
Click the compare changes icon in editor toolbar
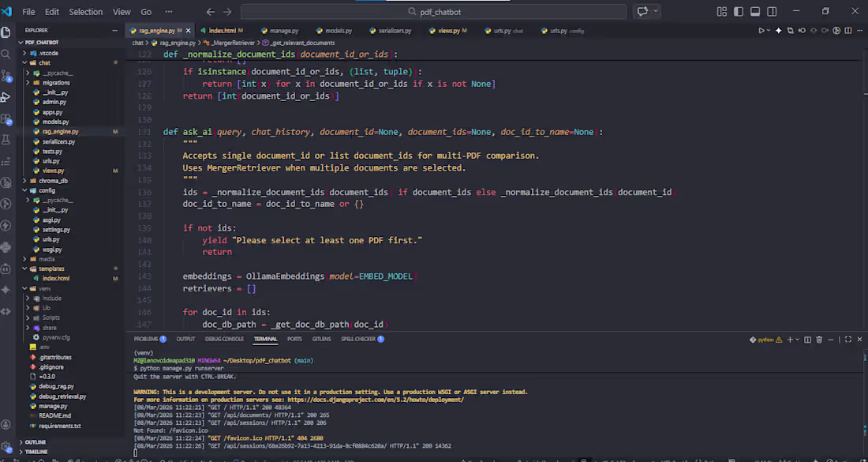point(791,31)
